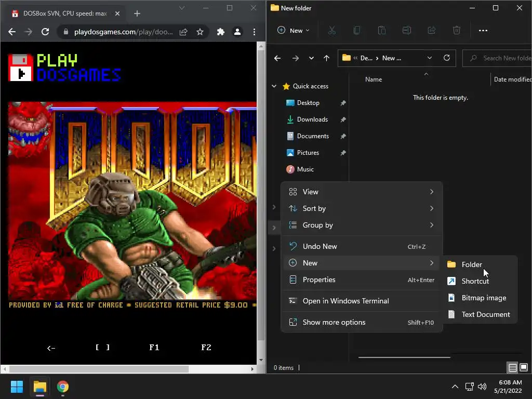Collapse the Quick access tree section
Screen dimensions: 532x399
pos(274,86)
